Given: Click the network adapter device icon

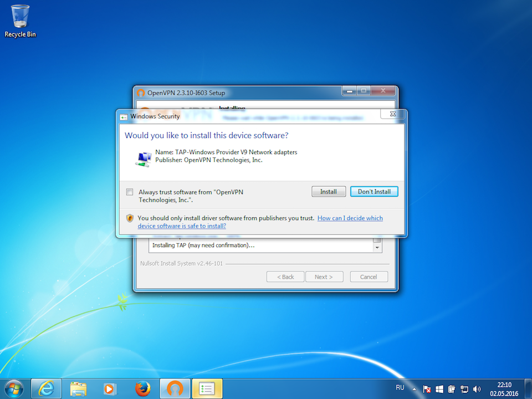Looking at the screenshot, I should (144, 159).
